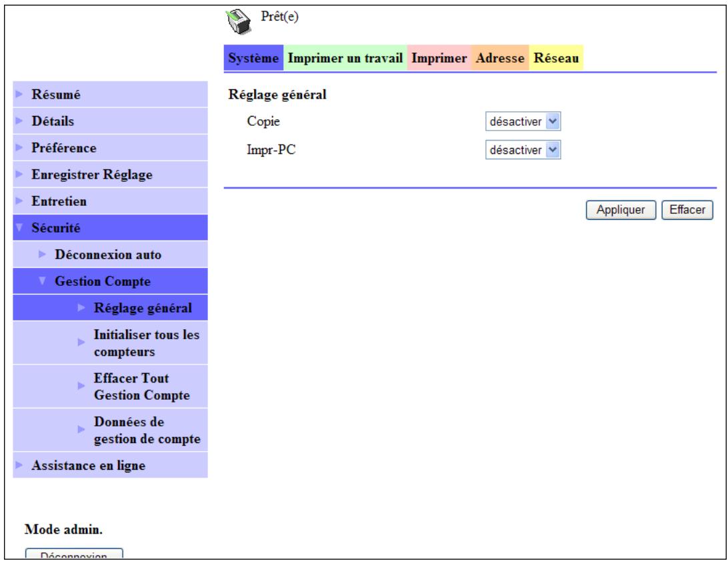Click the Déconnexion button
The height and width of the screenshot is (561, 728).
click(74, 554)
